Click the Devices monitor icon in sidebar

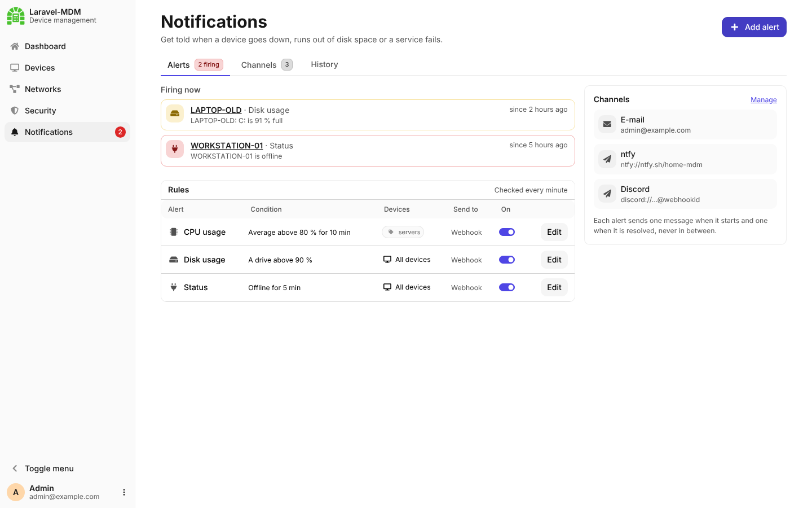[x=15, y=68]
